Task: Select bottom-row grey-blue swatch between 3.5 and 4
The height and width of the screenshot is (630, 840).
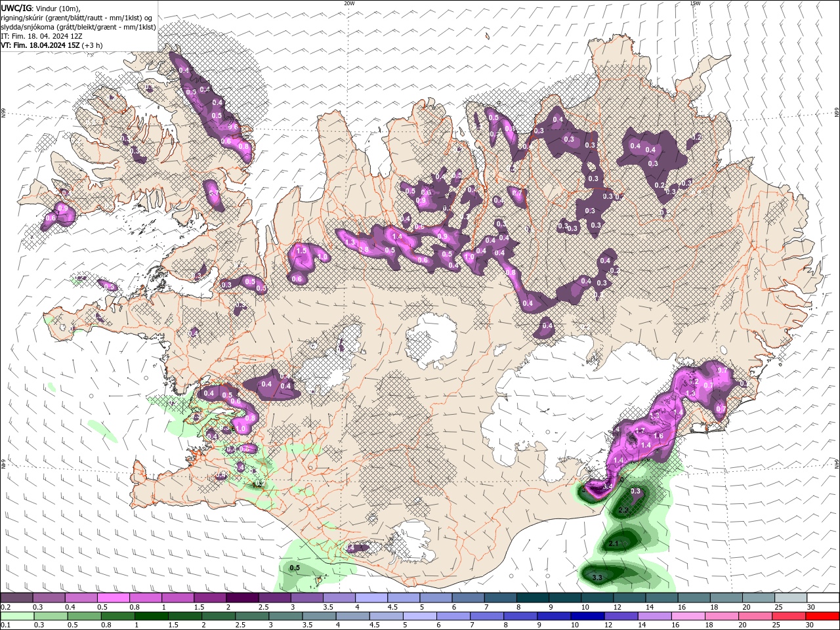Action: point(318,616)
